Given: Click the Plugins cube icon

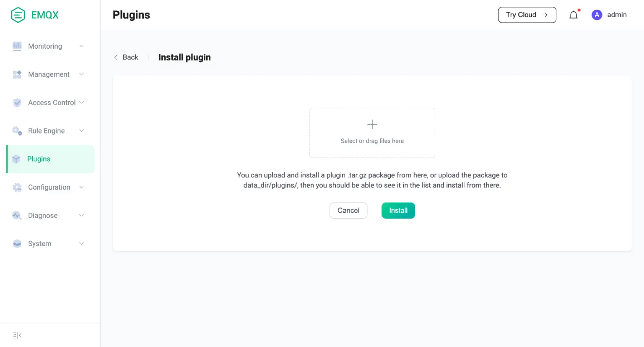Looking at the screenshot, I should coord(16,159).
